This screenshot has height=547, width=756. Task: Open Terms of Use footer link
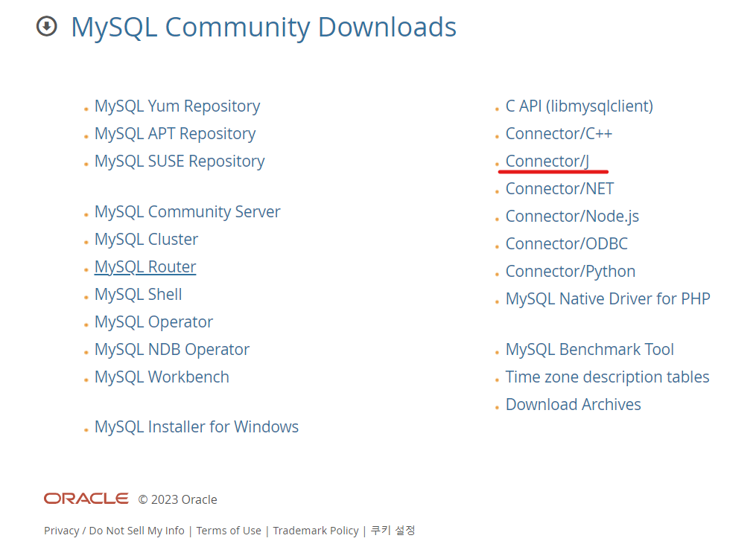point(229,531)
